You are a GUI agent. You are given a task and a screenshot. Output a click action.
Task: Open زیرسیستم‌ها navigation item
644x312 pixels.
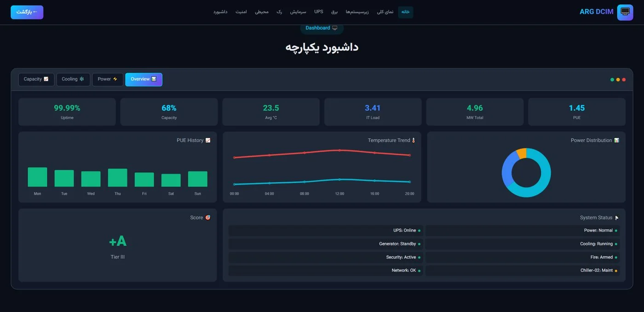click(x=357, y=12)
